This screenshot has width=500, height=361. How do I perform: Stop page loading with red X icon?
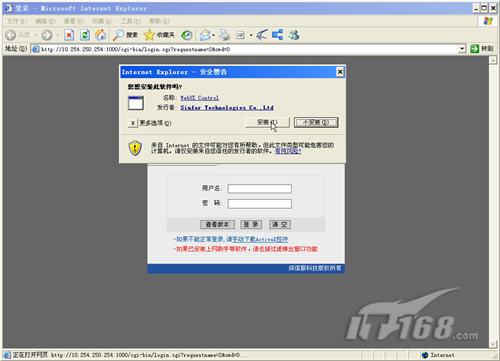(69, 35)
